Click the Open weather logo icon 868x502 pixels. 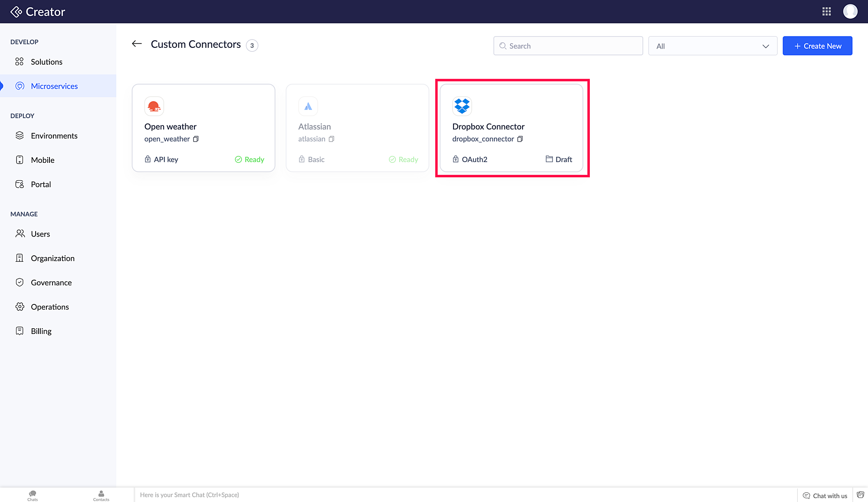(x=154, y=106)
